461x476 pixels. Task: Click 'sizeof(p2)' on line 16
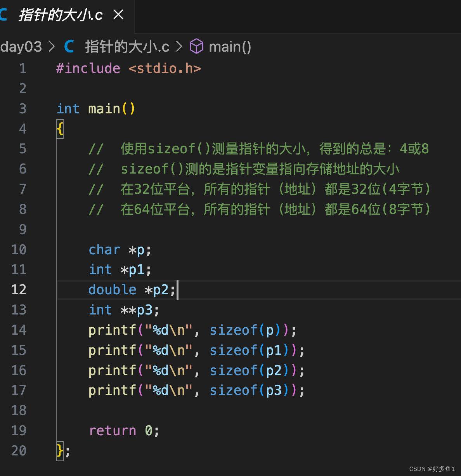pyautogui.click(x=250, y=370)
